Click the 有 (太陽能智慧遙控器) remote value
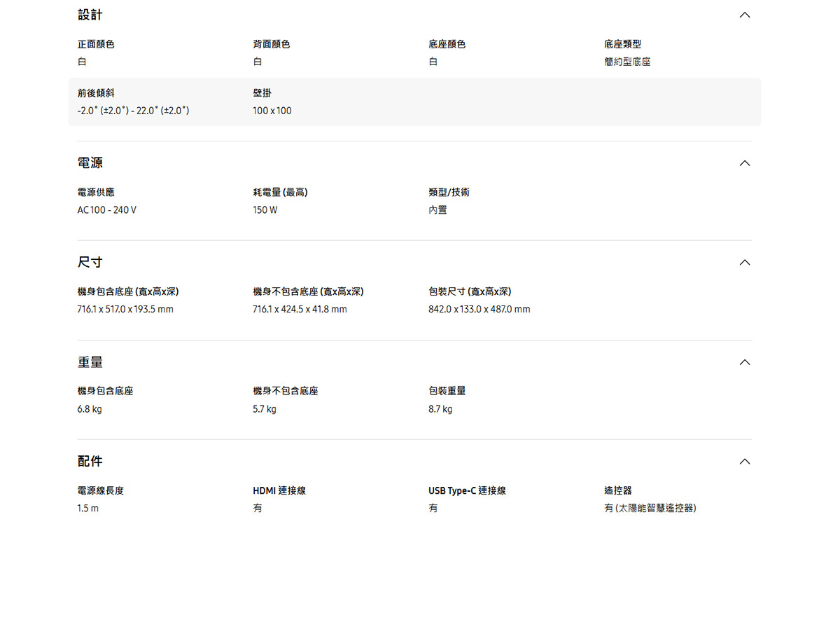Screen dimensions: 840x634 (650, 509)
